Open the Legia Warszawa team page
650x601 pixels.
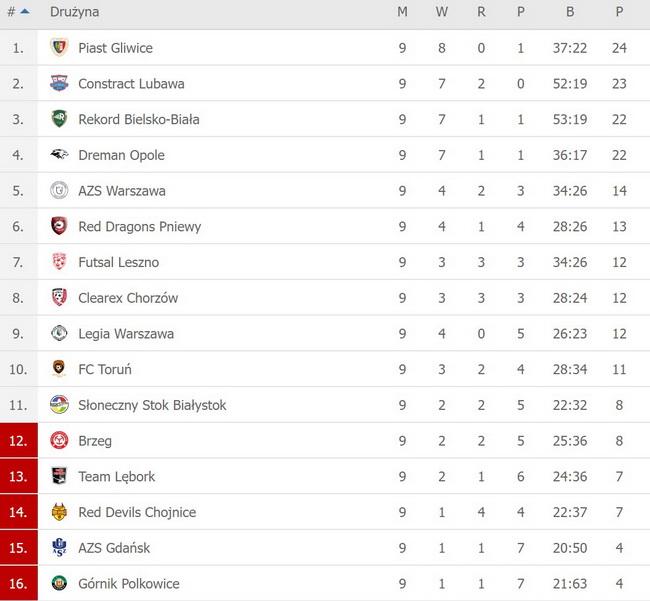[x=125, y=334]
